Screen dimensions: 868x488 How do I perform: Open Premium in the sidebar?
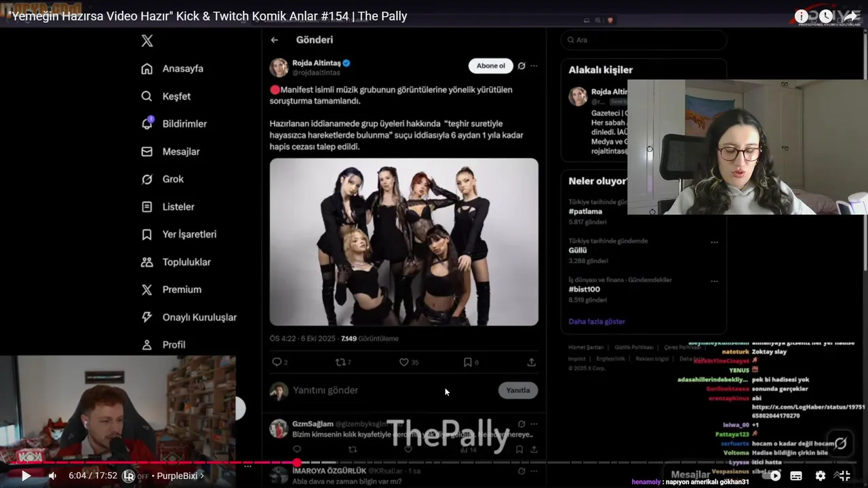click(171, 289)
